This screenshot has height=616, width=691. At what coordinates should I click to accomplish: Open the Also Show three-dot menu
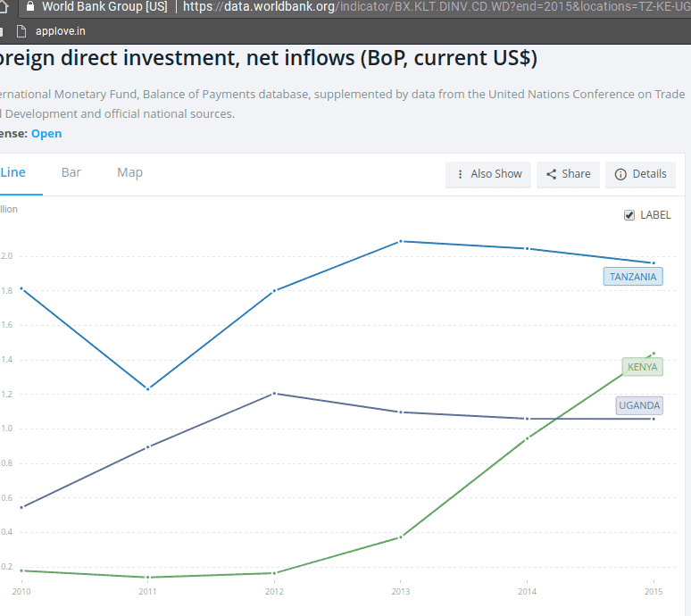[488, 174]
